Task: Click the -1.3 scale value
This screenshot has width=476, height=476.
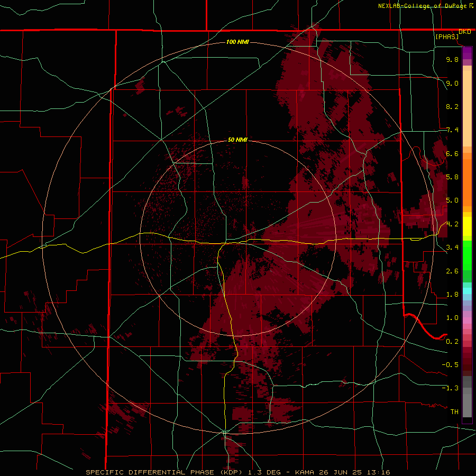Action: click(450, 388)
